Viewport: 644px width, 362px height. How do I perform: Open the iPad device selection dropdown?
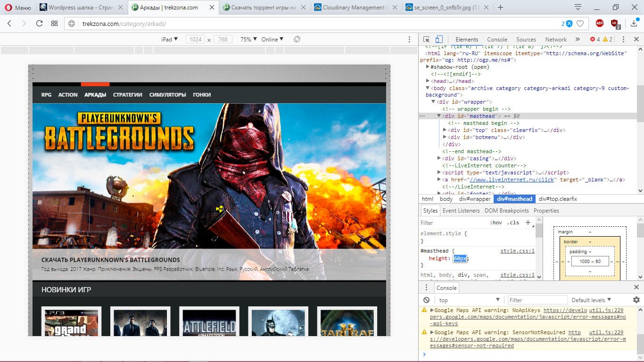click(169, 40)
